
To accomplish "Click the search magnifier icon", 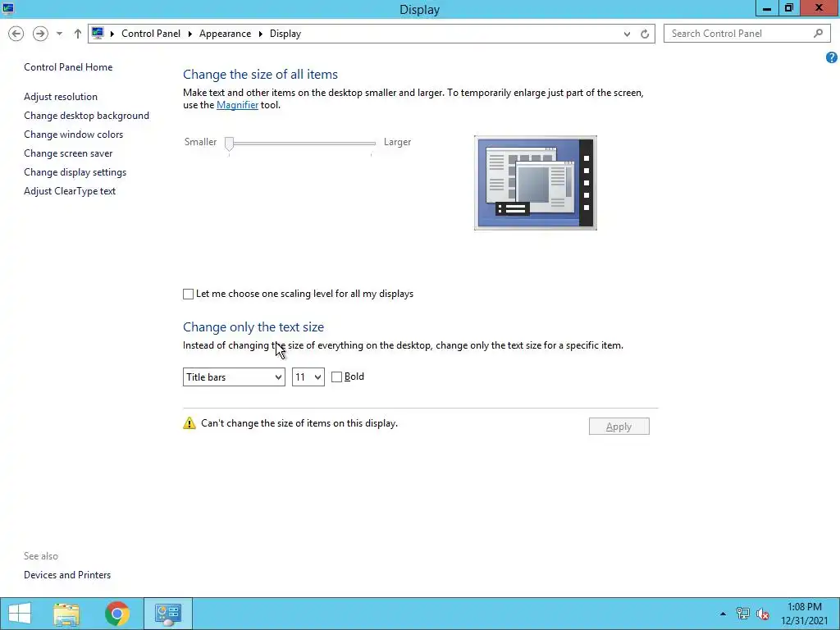I will [818, 33].
